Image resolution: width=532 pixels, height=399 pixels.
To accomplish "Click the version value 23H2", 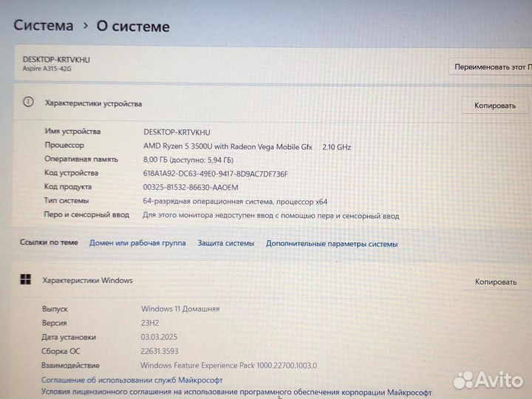I will [x=150, y=323].
